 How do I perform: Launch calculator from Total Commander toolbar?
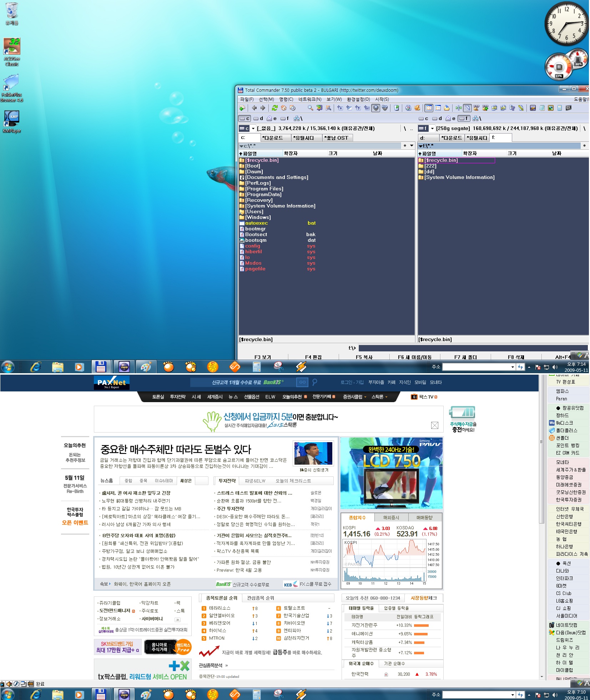point(560,108)
